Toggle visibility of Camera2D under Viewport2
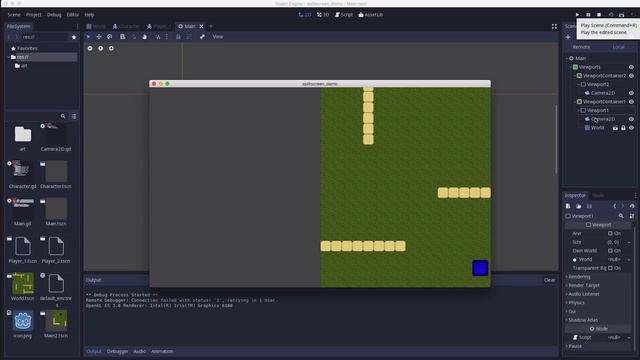The height and width of the screenshot is (360, 640). click(631, 93)
